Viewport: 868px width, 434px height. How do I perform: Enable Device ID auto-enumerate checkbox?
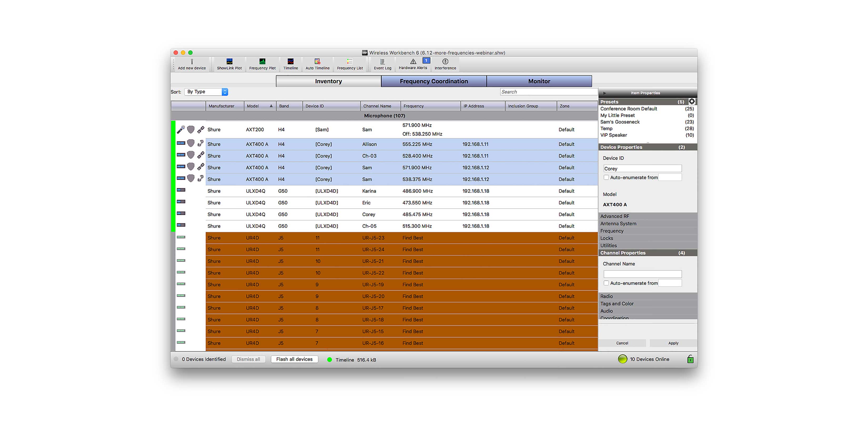coord(606,177)
